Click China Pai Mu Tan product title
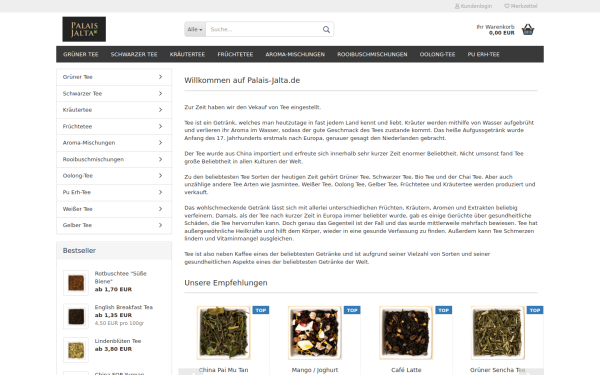Viewport: 600px width, 375px height. [223, 370]
